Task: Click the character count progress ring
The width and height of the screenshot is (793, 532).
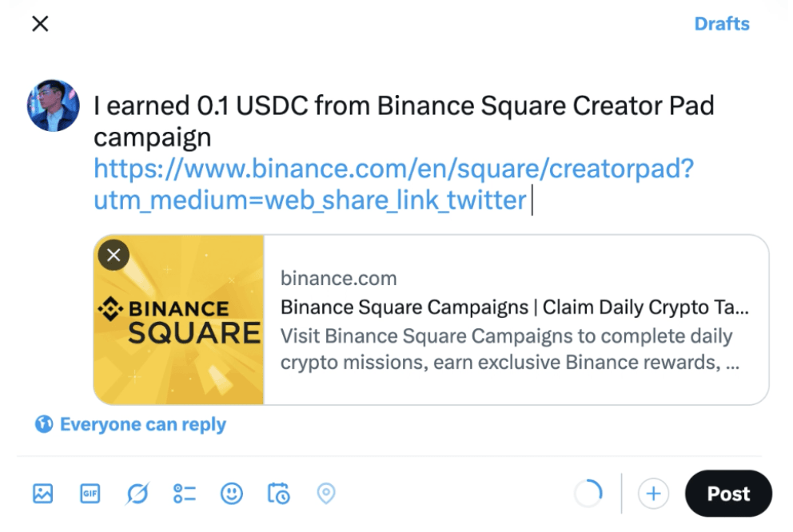Action: [588, 494]
